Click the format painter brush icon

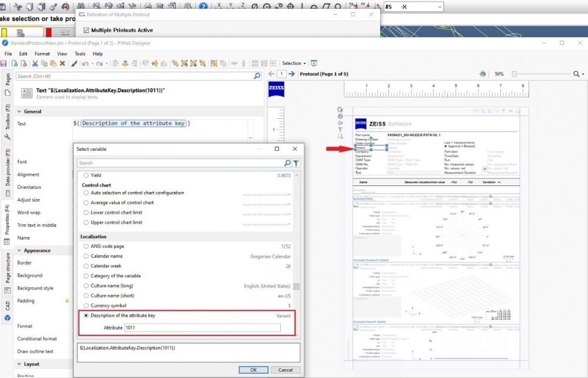[74, 64]
